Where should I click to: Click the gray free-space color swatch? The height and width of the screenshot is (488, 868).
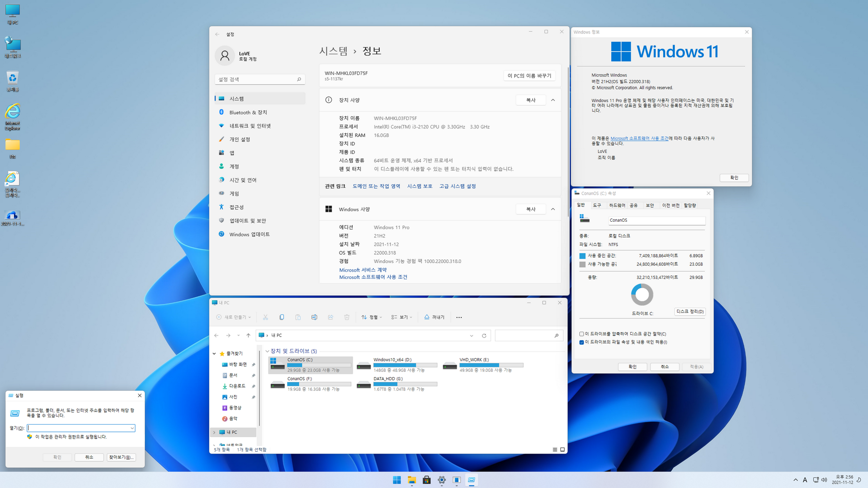[x=582, y=264]
